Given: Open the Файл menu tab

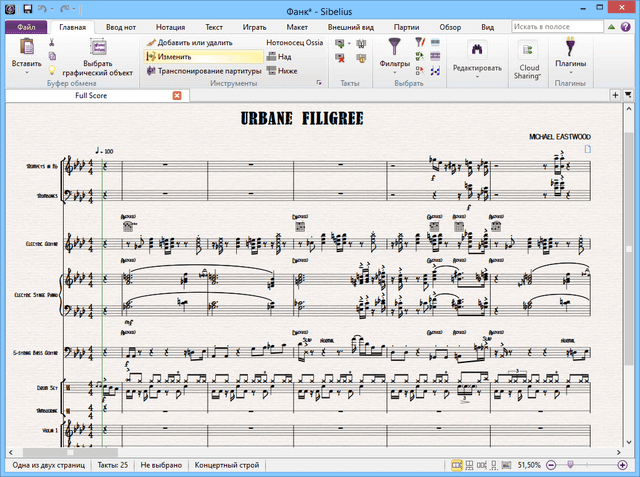Looking at the screenshot, I should [x=26, y=29].
